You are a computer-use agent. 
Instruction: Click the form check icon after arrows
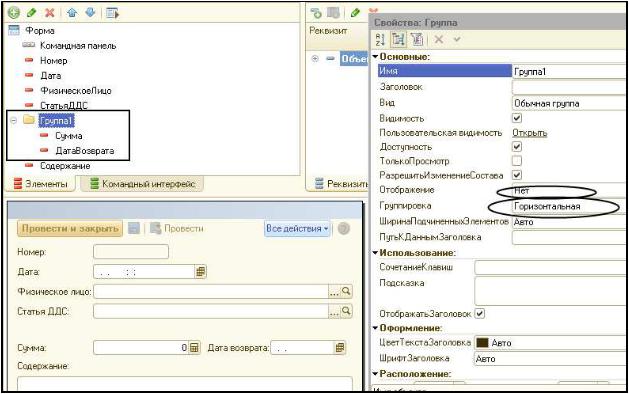click(112, 13)
